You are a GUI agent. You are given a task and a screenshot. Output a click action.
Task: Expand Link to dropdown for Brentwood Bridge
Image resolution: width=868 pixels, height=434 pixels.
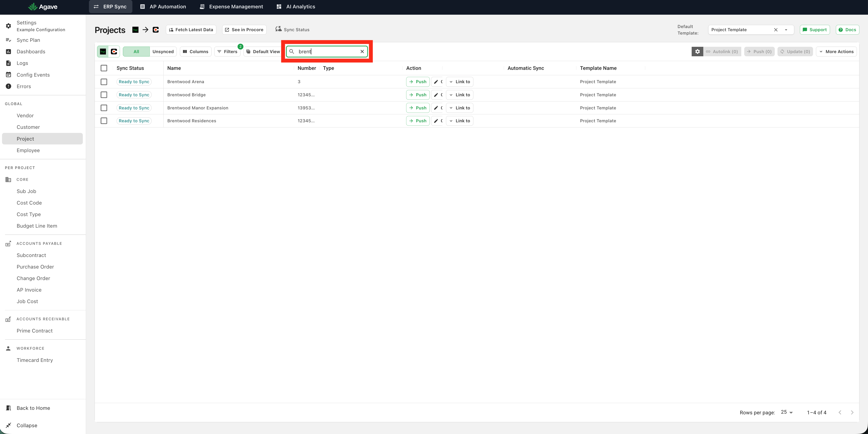tap(460, 95)
